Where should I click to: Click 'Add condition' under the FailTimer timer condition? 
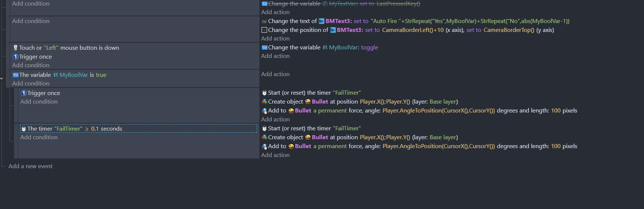click(39, 137)
